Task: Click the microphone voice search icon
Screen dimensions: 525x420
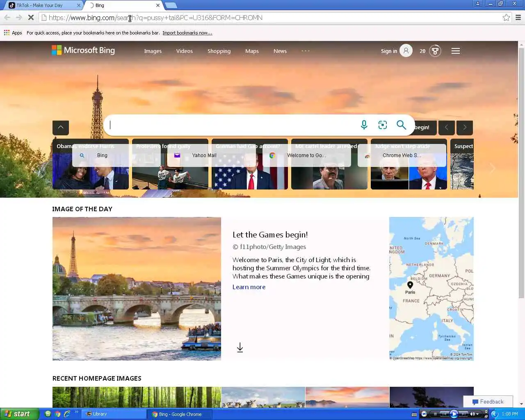Action: pos(364,125)
